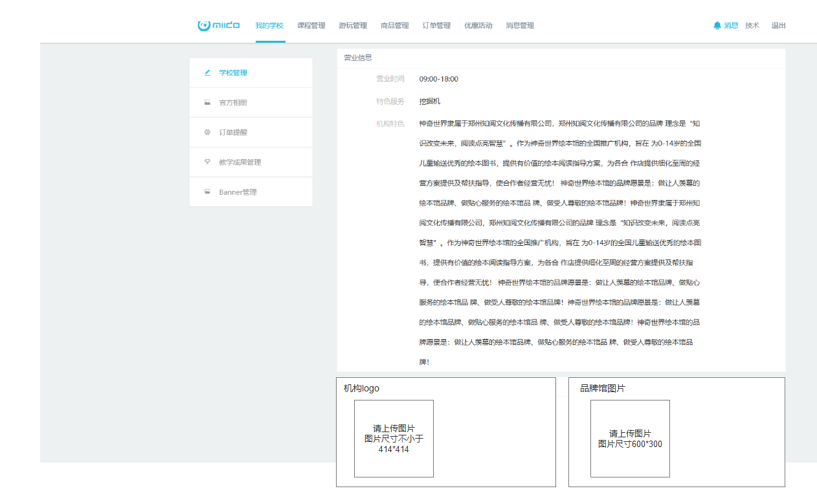
Task: Log out using the 退出 link
Action: 778,25
